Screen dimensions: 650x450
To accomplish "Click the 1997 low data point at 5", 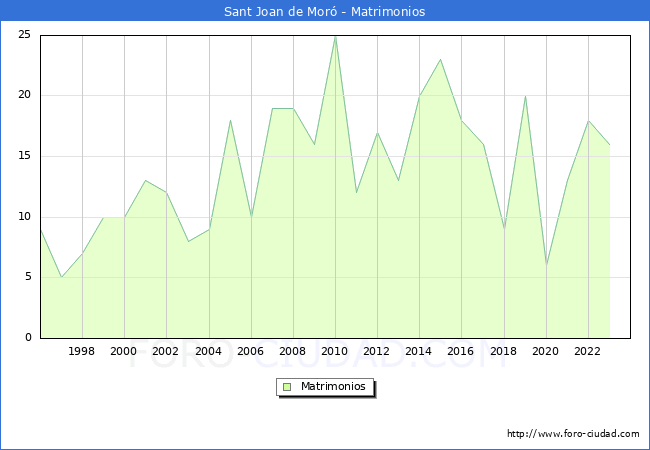I will (x=61, y=277).
